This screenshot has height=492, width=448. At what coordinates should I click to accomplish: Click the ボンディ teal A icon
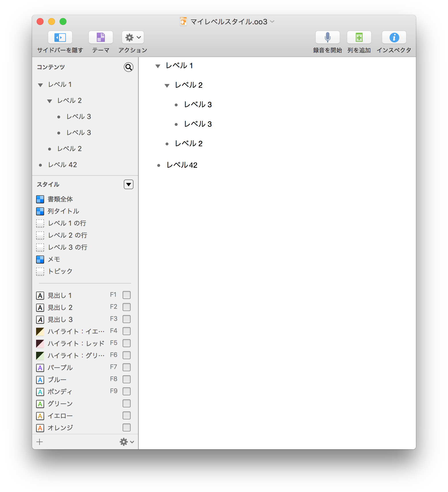[40, 392]
